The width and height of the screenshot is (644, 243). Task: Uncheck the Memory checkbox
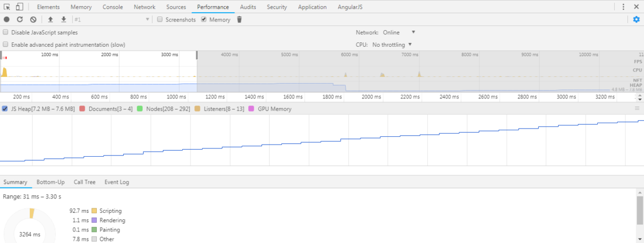[204, 20]
